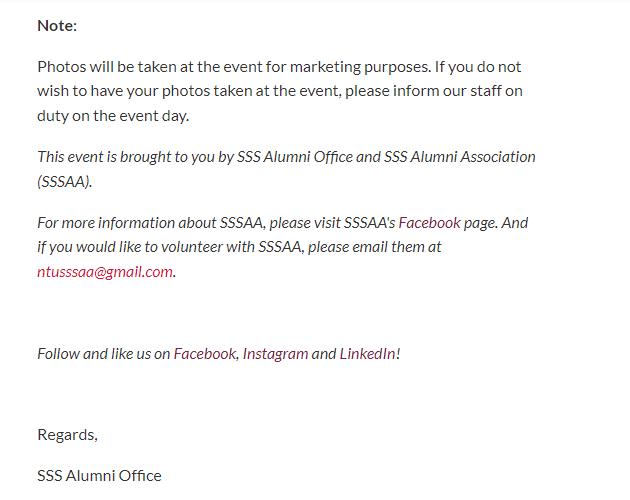Click the 'Regards,' closing line
This screenshot has height=500, width=630.
(68, 435)
